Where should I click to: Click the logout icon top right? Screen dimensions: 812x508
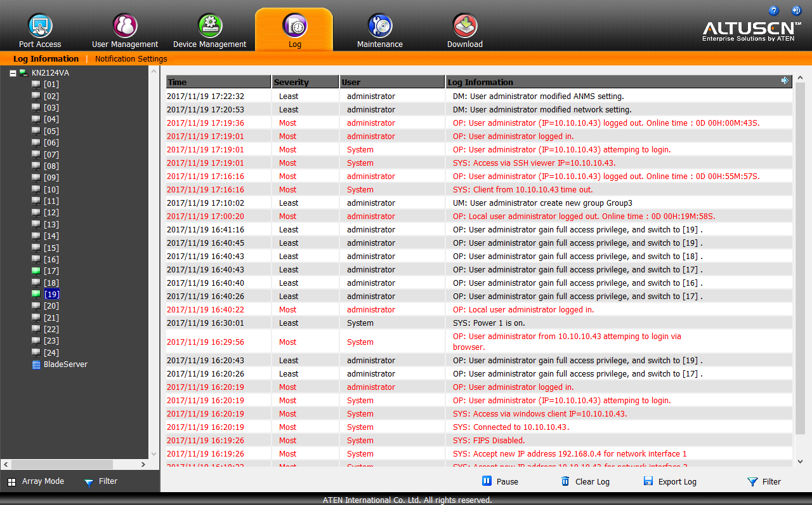click(796, 10)
